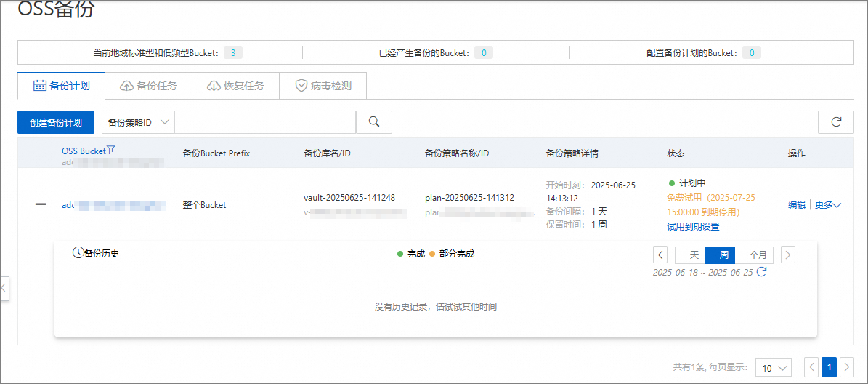The image size is (868, 384).
Task: Refresh the backup history date range
Action: [762, 272]
